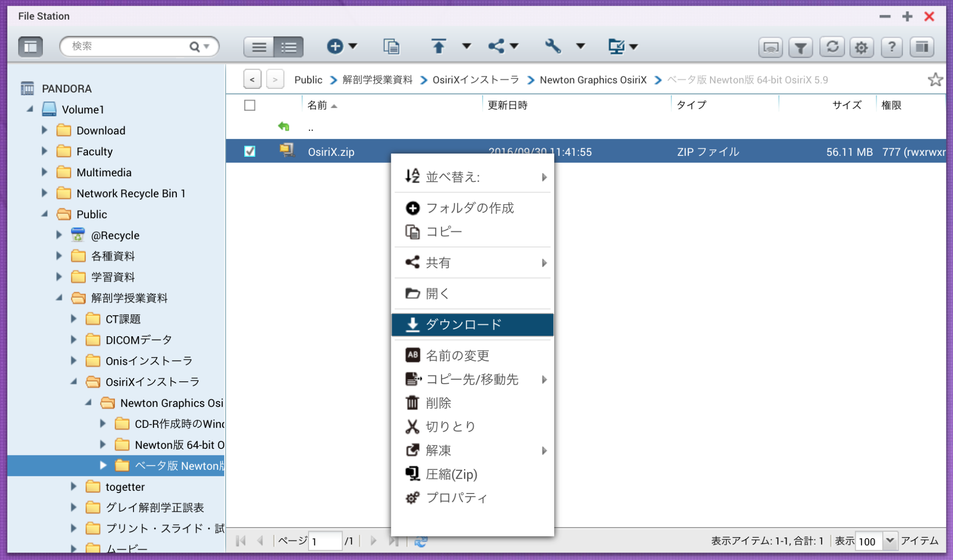Choose 圧縮(Zip) from context menu
The width and height of the screenshot is (953, 560).
(x=472, y=473)
